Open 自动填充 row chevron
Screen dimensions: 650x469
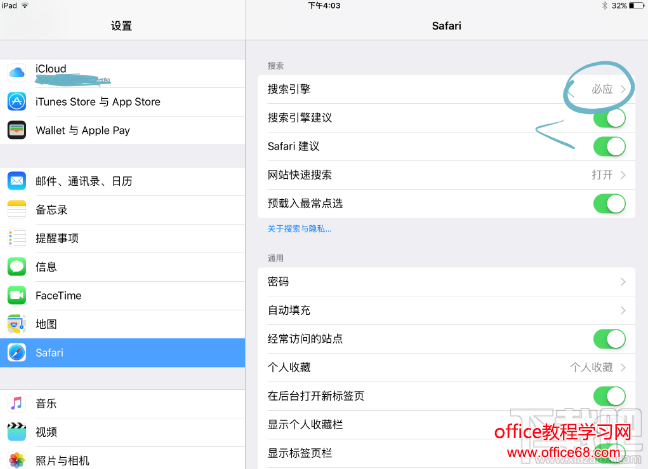(x=623, y=311)
